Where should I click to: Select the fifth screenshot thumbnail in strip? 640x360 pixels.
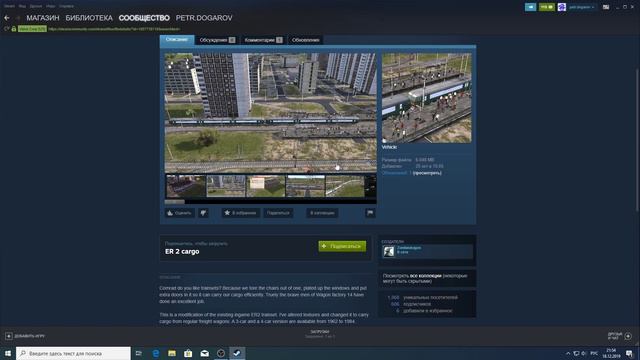[344, 186]
